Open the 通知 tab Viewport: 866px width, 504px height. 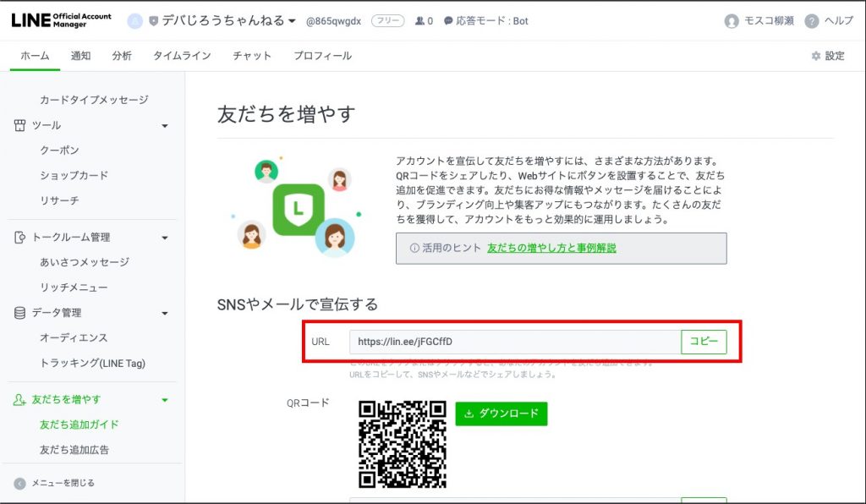(x=80, y=56)
